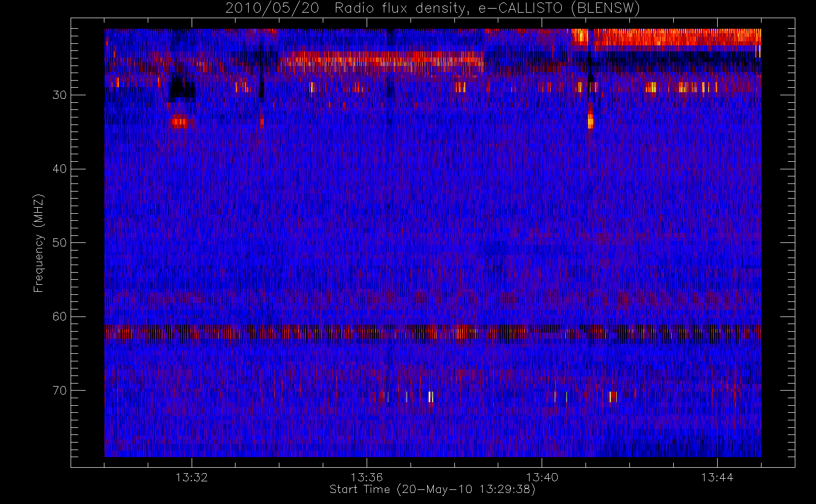
Task: Click the 13:32 time tick label
Action: point(192,477)
